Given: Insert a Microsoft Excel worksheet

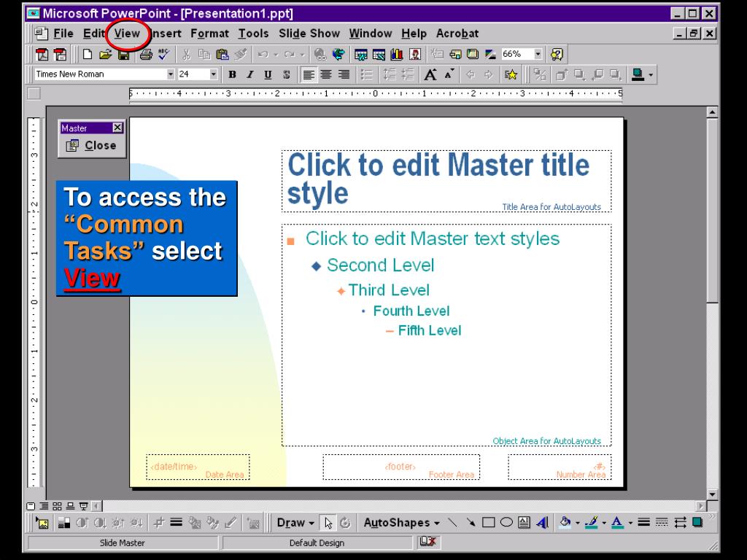Looking at the screenshot, I should (x=379, y=54).
